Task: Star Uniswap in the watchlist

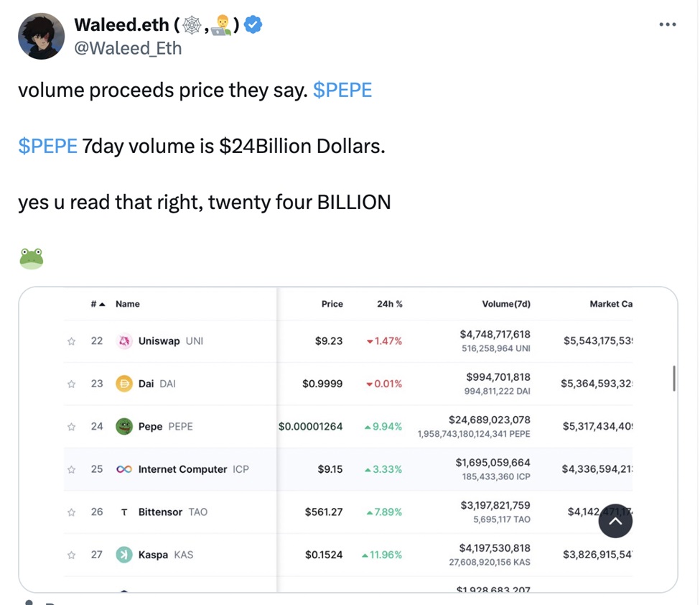Action: click(71, 341)
